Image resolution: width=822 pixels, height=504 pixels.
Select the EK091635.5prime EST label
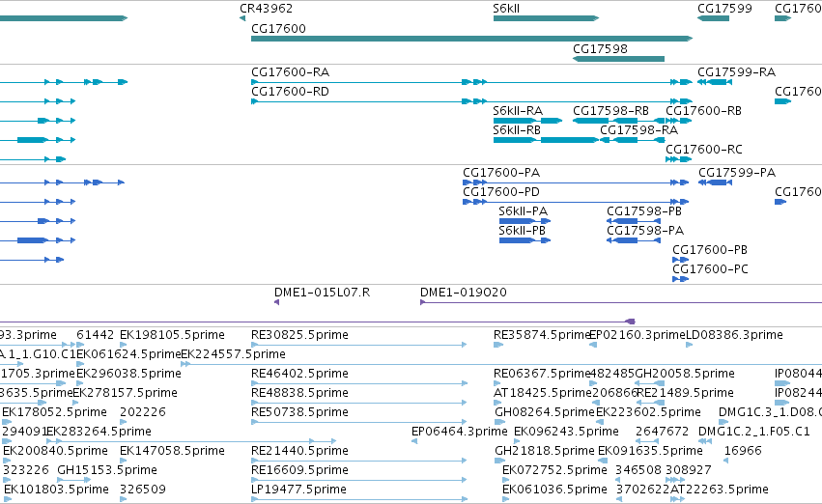(x=650, y=451)
